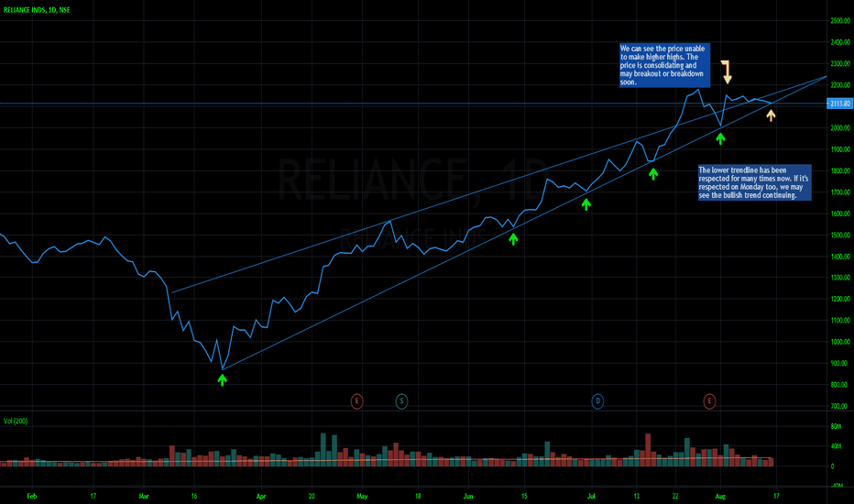Click the 2200.00 price axis label
This screenshot has width=854, height=504.
pyautogui.click(x=840, y=85)
